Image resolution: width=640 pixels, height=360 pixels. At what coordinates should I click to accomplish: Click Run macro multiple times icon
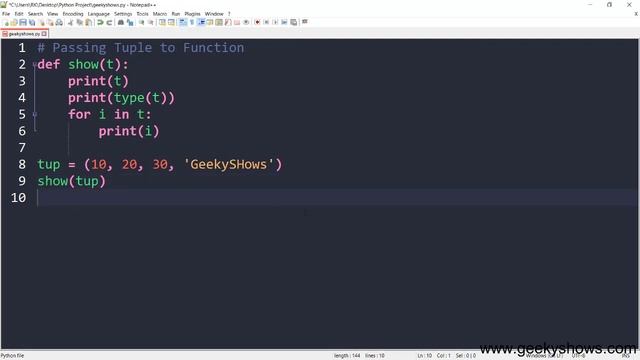coord(284,22)
